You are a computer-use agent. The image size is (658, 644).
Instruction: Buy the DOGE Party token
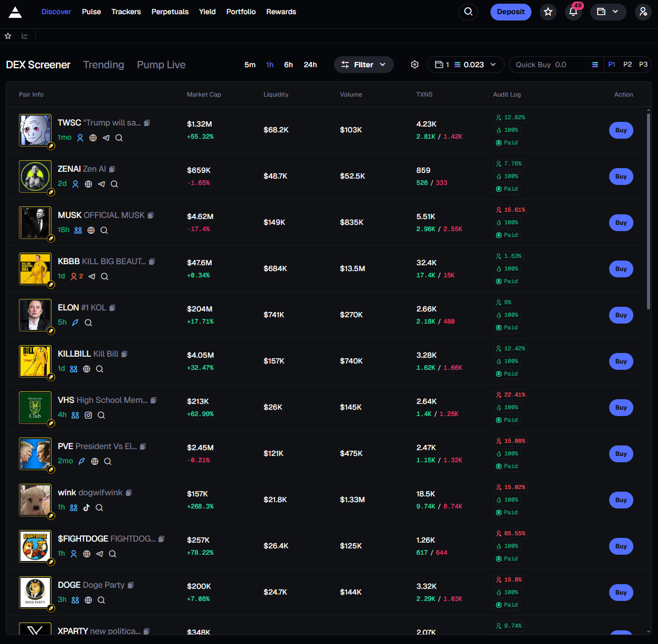pos(621,593)
